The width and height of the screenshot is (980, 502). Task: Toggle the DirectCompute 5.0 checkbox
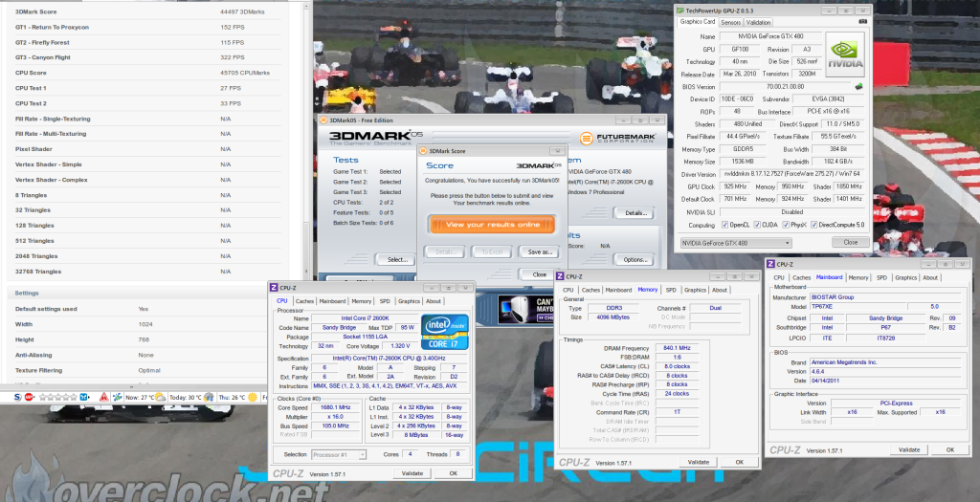[x=814, y=225]
